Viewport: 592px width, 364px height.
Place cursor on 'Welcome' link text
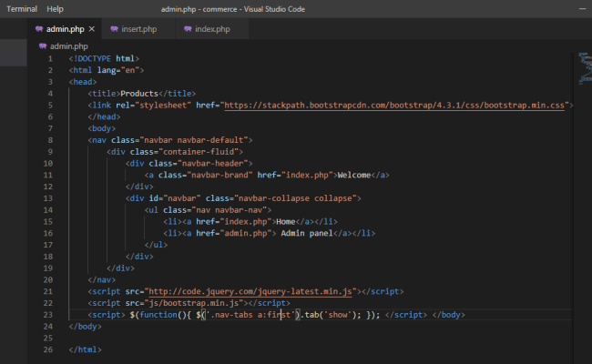click(354, 175)
